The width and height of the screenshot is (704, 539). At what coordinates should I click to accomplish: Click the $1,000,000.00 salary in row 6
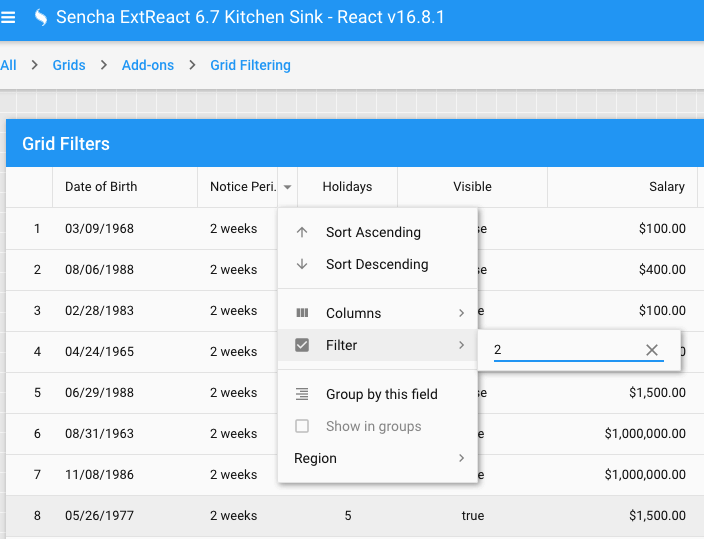point(645,433)
